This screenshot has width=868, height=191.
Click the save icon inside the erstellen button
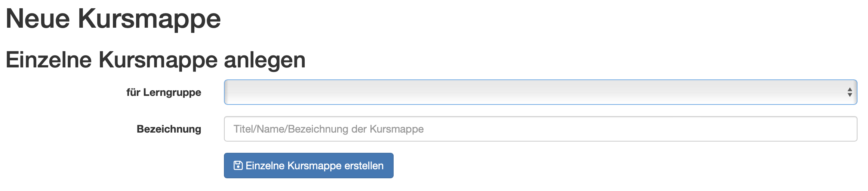238,166
